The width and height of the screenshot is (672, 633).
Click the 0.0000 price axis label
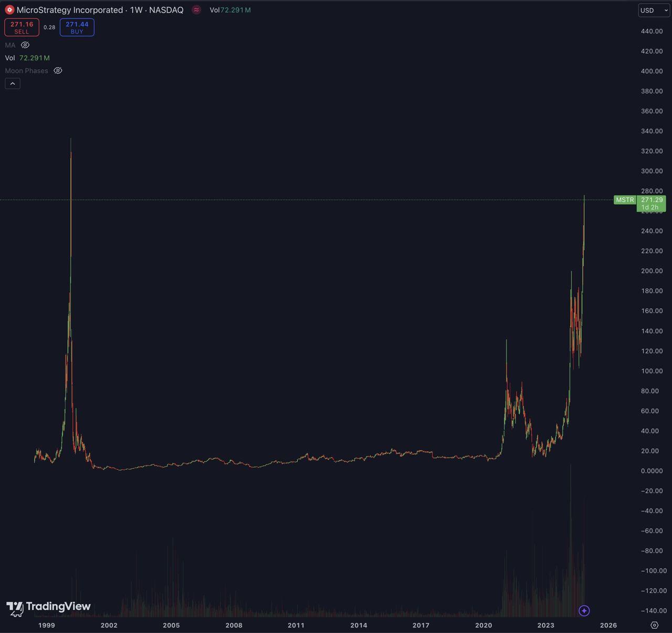click(652, 471)
